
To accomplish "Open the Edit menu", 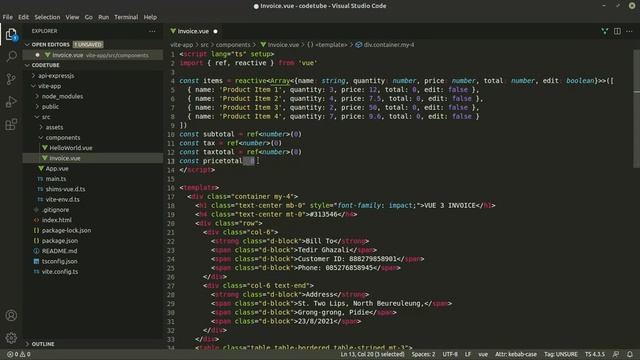I will pyautogui.click(x=24, y=17).
